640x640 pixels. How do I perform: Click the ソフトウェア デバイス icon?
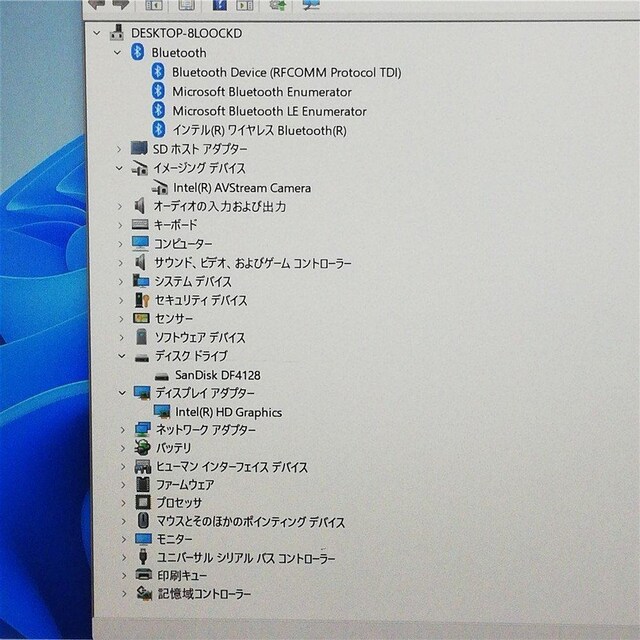[142, 337]
